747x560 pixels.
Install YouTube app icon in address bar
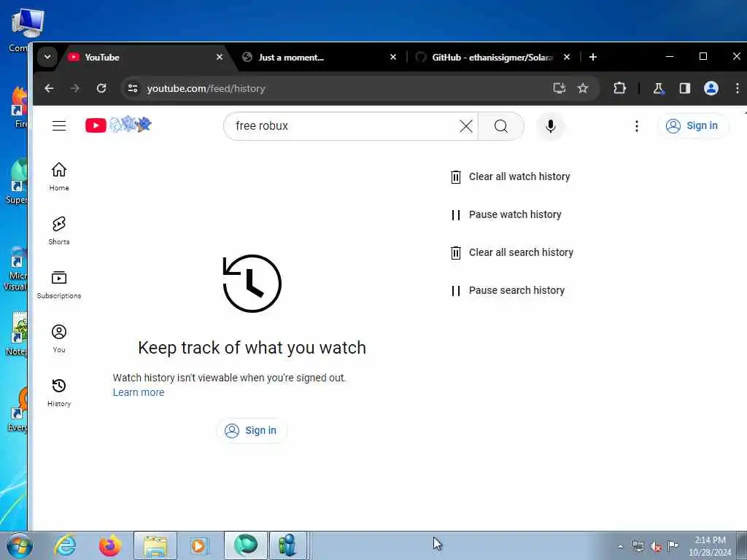click(560, 88)
